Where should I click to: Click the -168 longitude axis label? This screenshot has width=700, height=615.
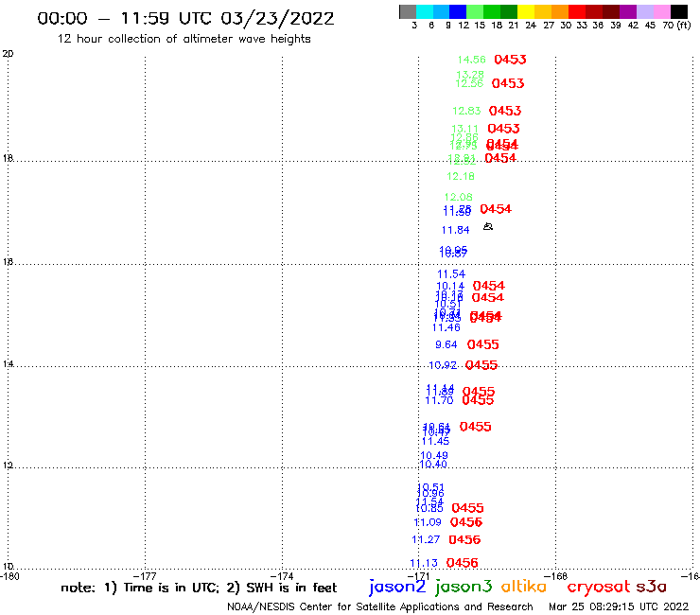click(x=556, y=576)
